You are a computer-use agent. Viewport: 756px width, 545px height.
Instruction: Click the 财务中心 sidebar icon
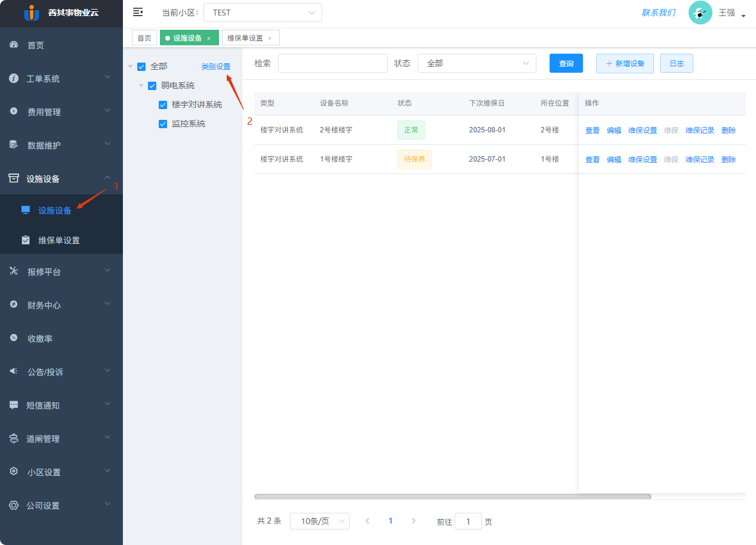[14, 304]
